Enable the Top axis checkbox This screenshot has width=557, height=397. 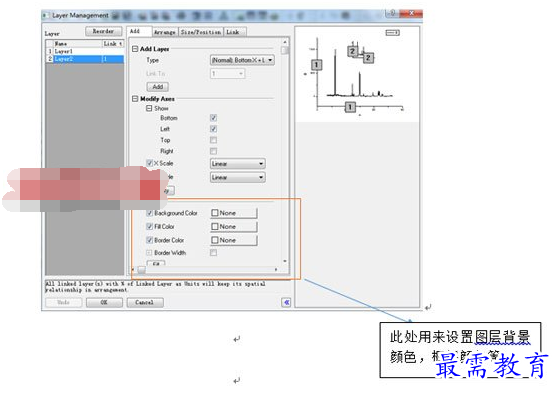(x=213, y=140)
